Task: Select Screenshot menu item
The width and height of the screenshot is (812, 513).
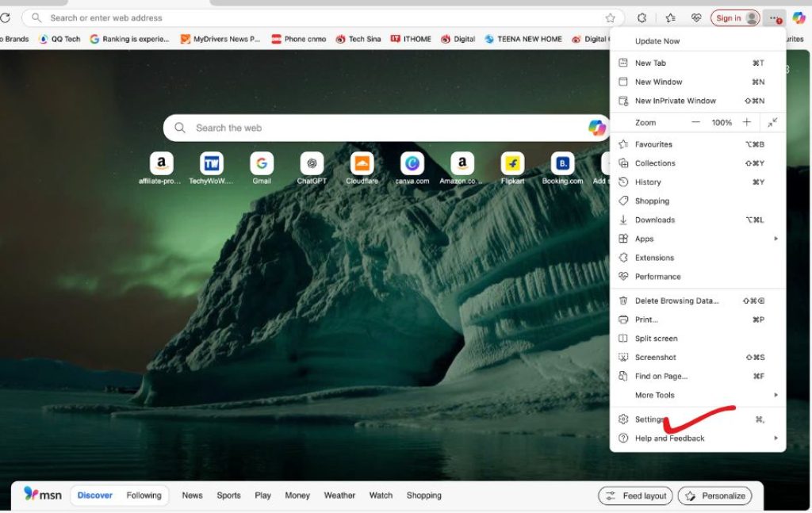Action: [x=698, y=357]
